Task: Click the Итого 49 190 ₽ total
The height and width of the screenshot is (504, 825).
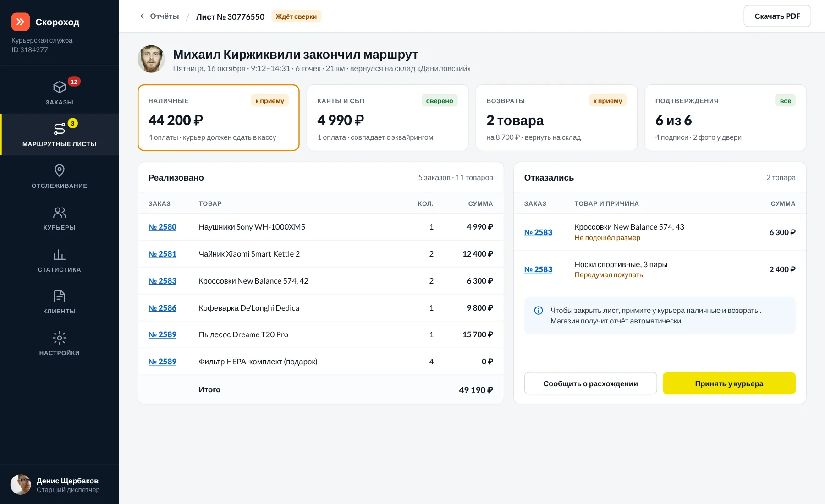Action: (476, 390)
